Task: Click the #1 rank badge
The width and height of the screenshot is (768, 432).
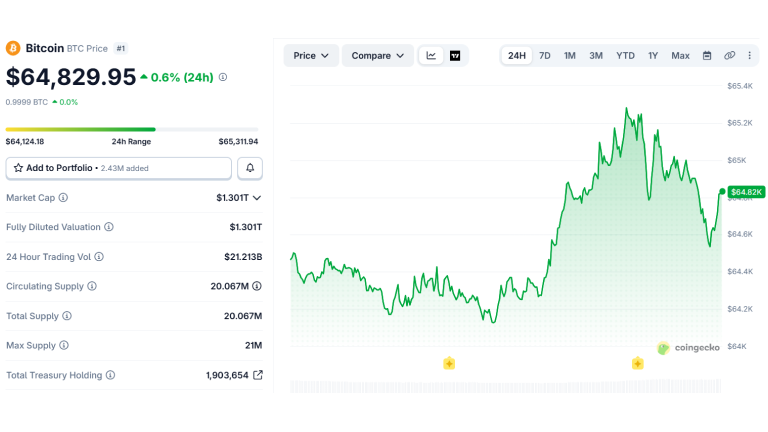Action: click(120, 48)
